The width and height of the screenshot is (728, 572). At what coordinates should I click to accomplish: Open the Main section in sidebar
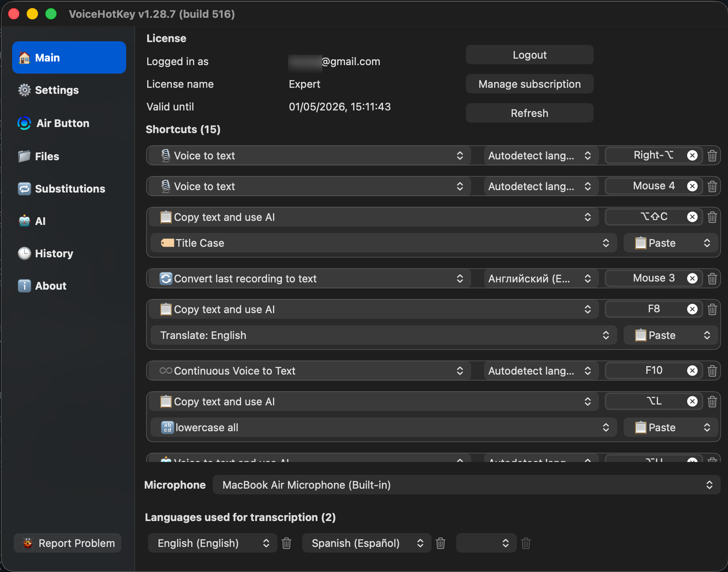69,57
